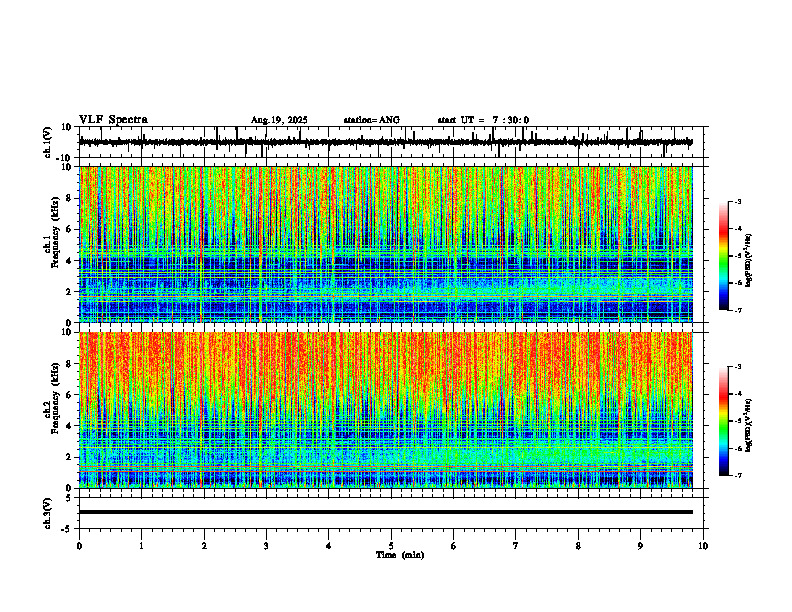This screenshot has width=792, height=612.
Task: Click the ch.2 color scale bar
Action: tap(723, 421)
